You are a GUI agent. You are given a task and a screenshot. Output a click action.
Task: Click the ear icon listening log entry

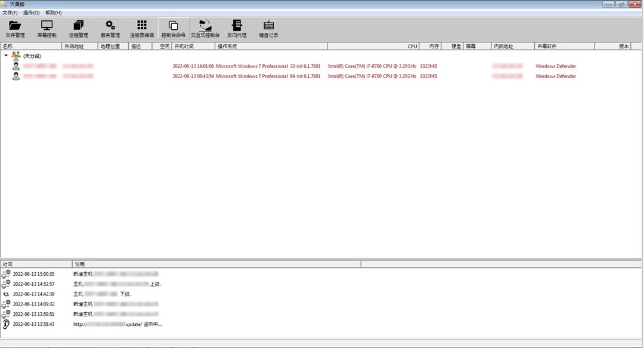(x=7, y=324)
